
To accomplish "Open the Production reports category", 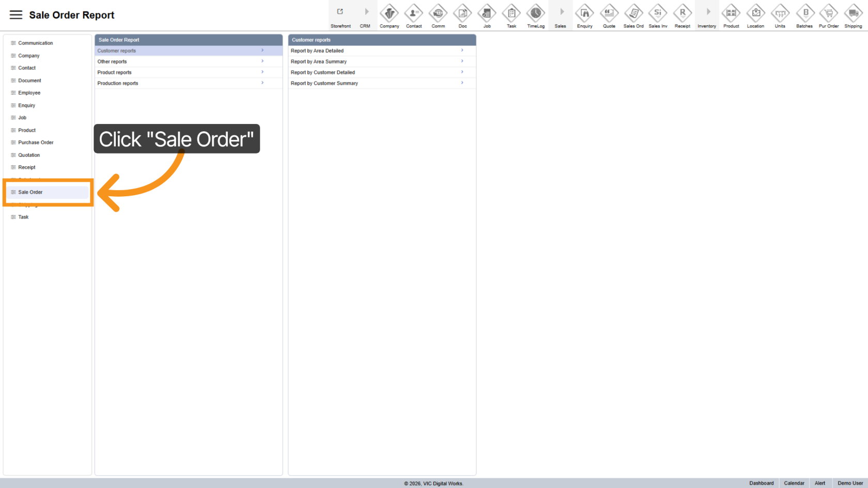I will click(x=189, y=83).
